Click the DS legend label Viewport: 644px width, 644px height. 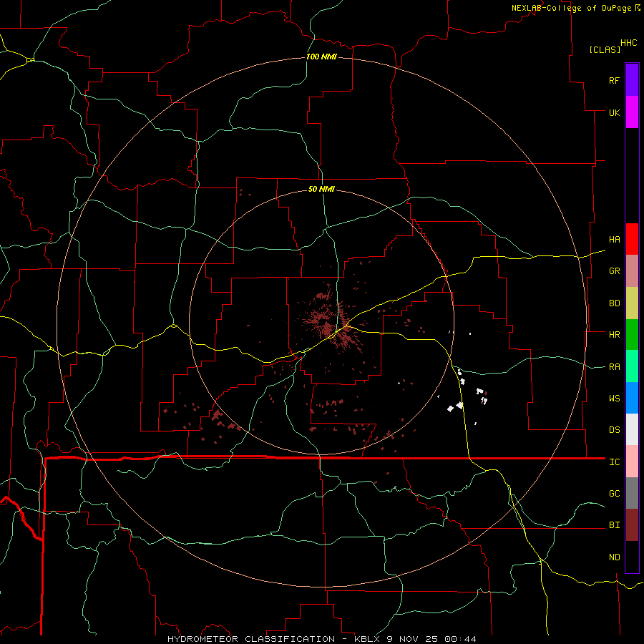click(614, 430)
